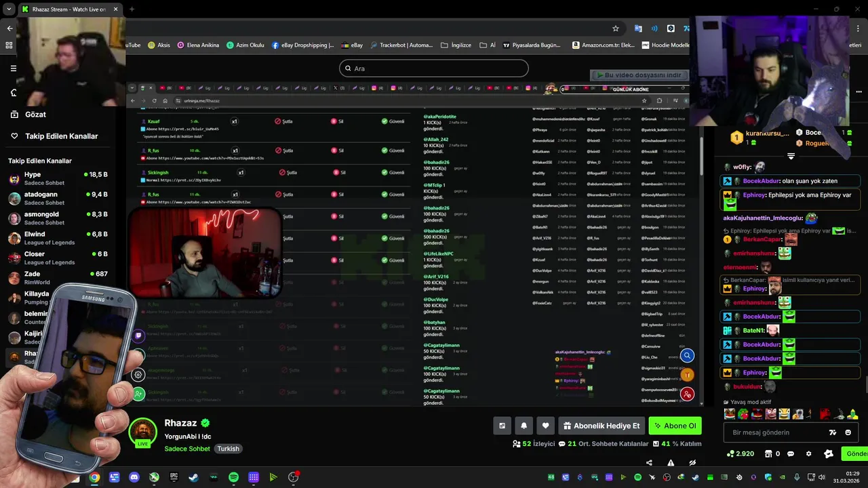The height and width of the screenshot is (488, 868).
Task: Follow Rhazaz with the heart icon
Action: pos(545,426)
